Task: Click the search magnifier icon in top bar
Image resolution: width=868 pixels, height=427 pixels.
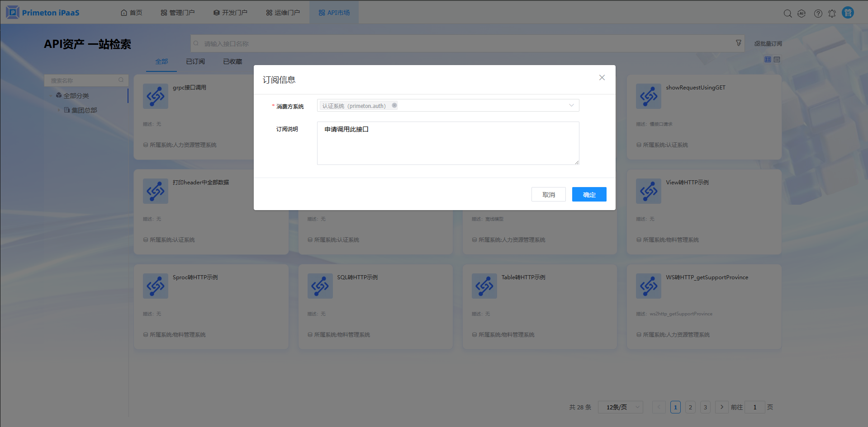Action: pos(787,14)
